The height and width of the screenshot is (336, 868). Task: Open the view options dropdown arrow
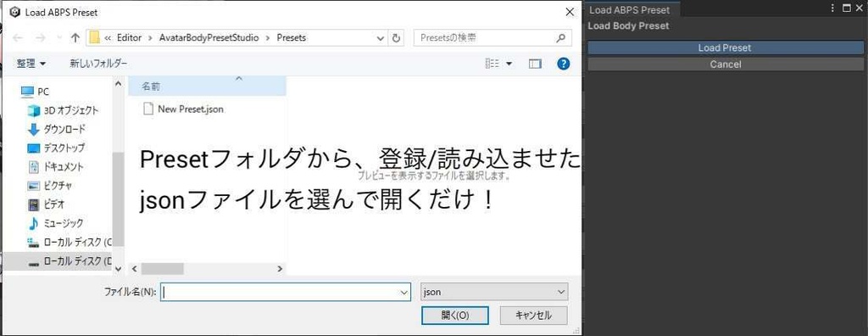pos(509,64)
